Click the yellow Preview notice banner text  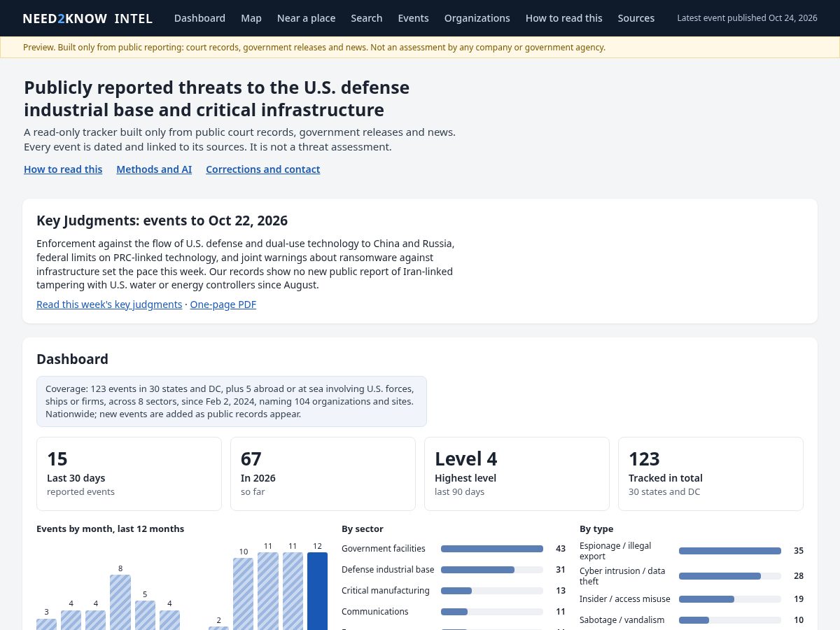click(314, 48)
